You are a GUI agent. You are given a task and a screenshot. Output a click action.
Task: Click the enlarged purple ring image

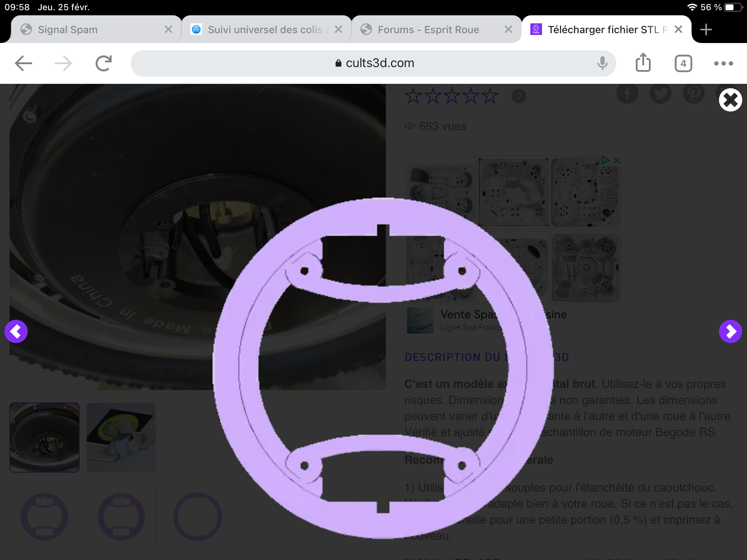pos(383,368)
